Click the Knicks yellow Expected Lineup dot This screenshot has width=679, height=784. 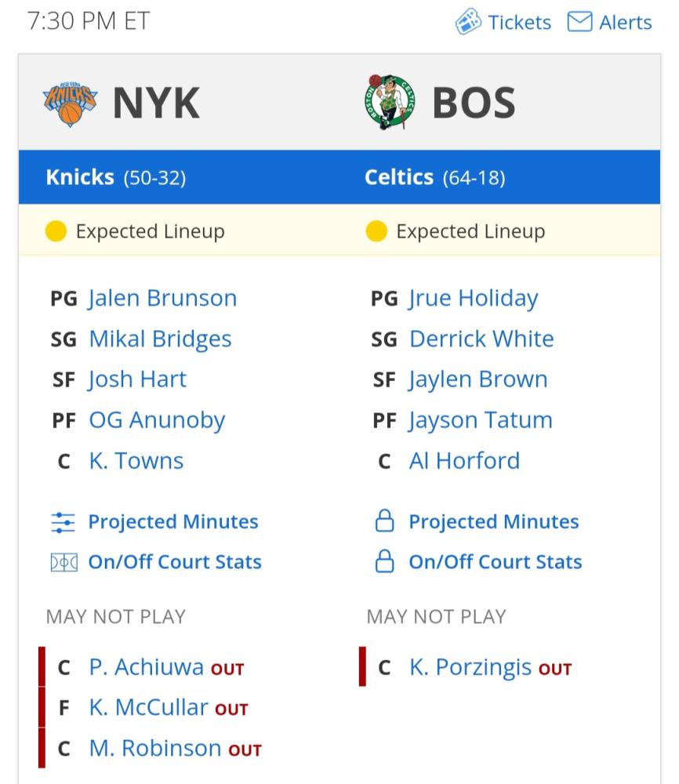coord(56,231)
